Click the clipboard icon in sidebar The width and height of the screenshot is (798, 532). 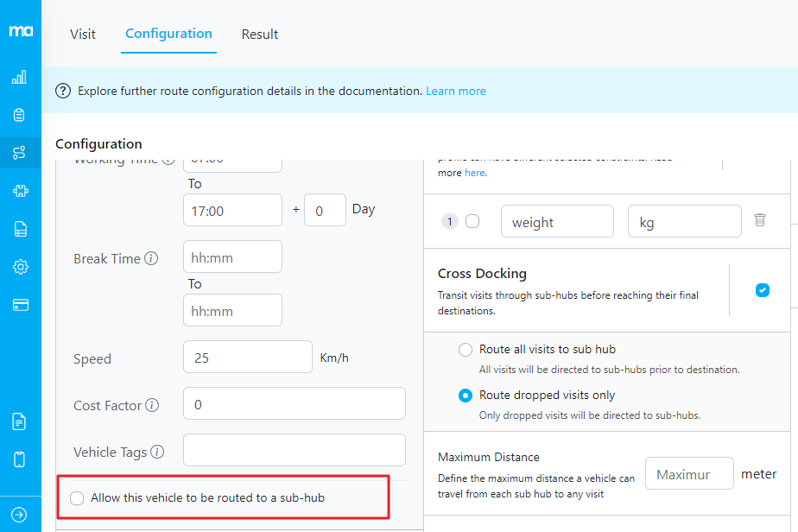(19, 115)
